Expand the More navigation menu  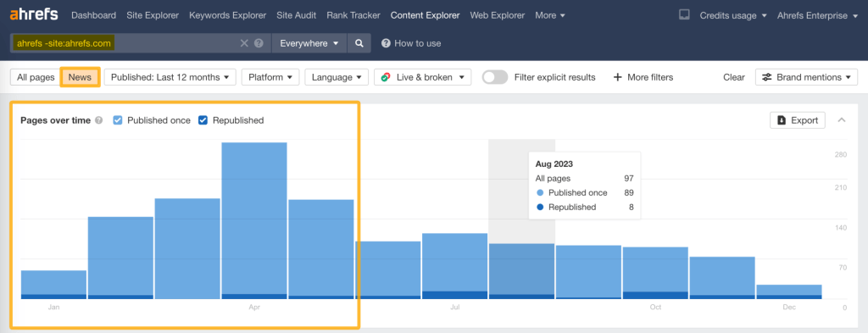(550, 15)
